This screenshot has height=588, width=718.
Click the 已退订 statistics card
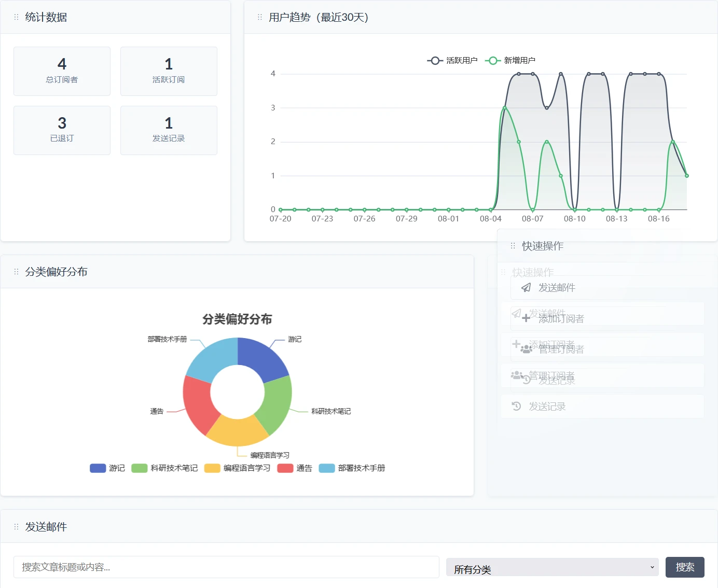pyautogui.click(x=62, y=131)
